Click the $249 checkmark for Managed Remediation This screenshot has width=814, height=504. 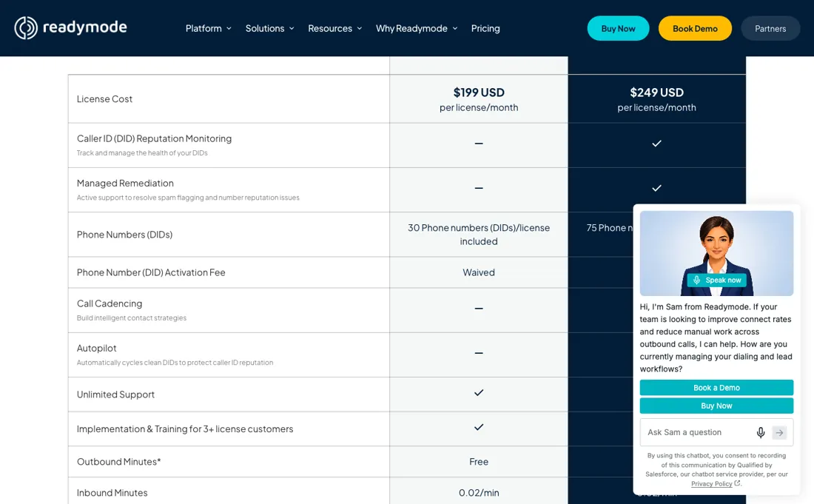click(656, 188)
